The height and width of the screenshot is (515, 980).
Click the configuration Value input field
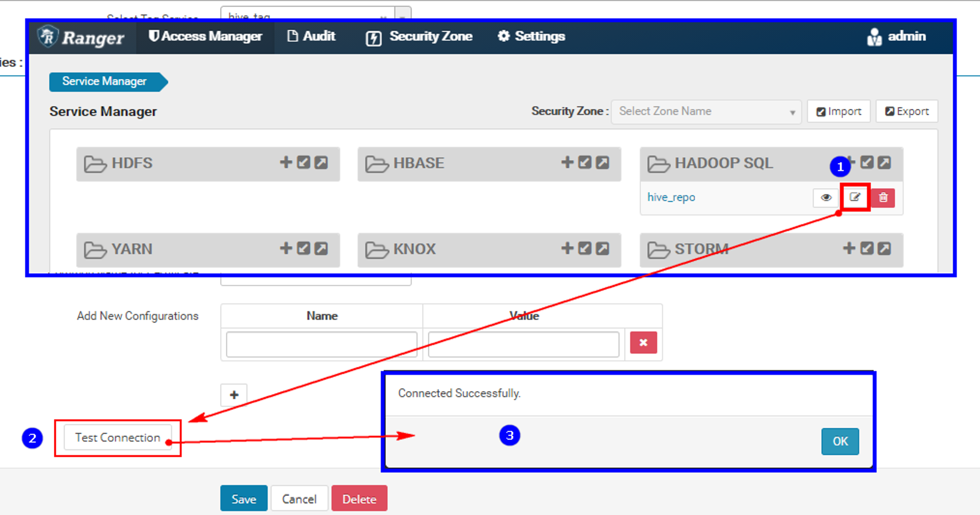(x=524, y=344)
